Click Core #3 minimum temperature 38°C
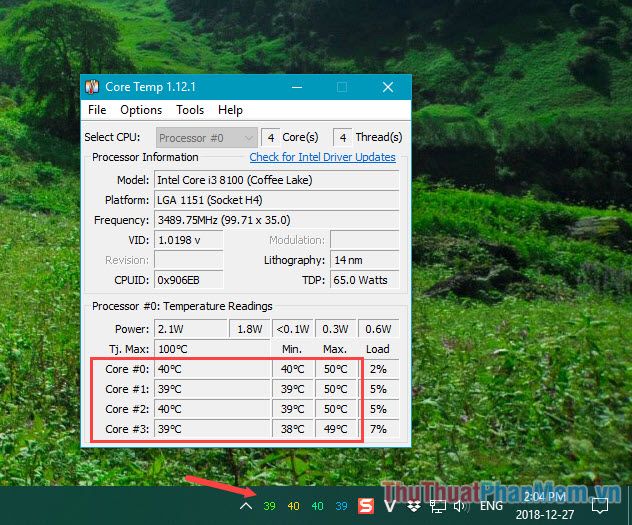This screenshot has height=525, width=632. [293, 429]
